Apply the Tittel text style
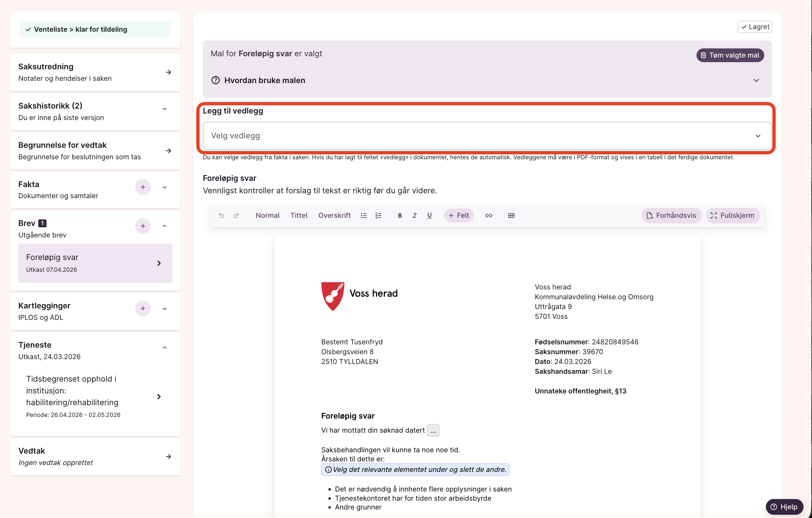Viewport: 812px width, 518px height. pos(299,216)
